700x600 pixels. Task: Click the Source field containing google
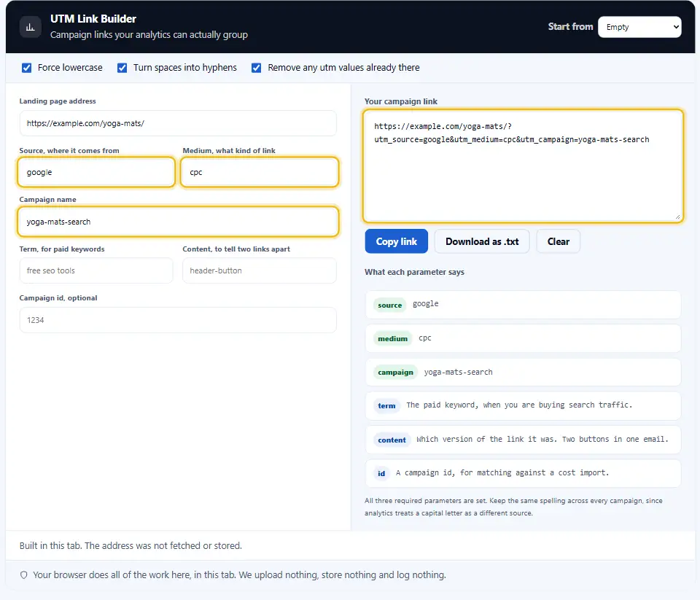(x=96, y=172)
